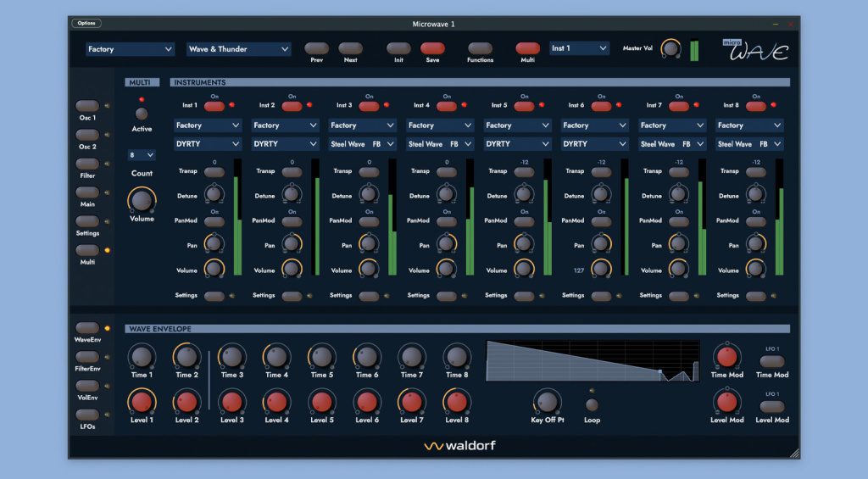Image resolution: width=868 pixels, height=479 pixels.
Task: Open the Factory bank dropdown in top bar
Action: tap(130, 49)
